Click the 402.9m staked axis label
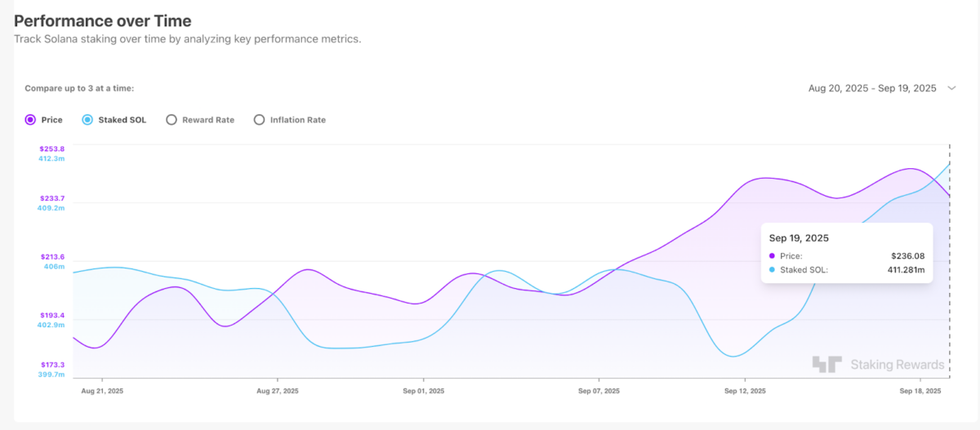This screenshot has height=430, width=980. click(x=52, y=325)
